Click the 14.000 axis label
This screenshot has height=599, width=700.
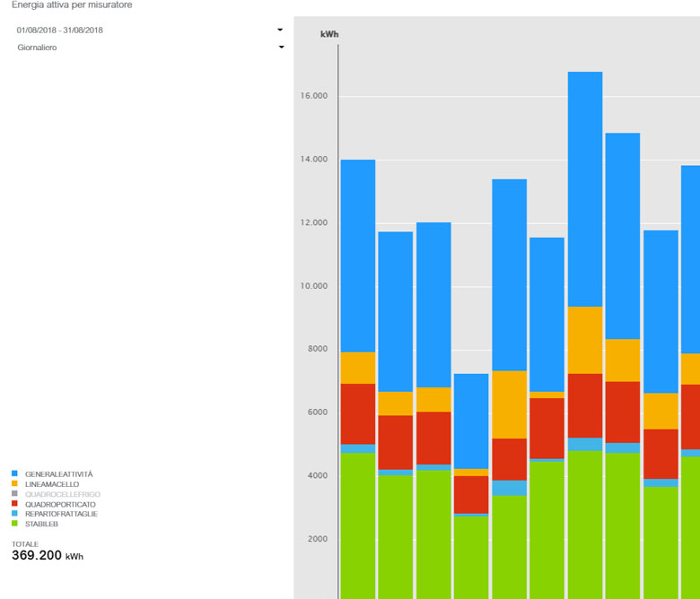click(x=314, y=160)
